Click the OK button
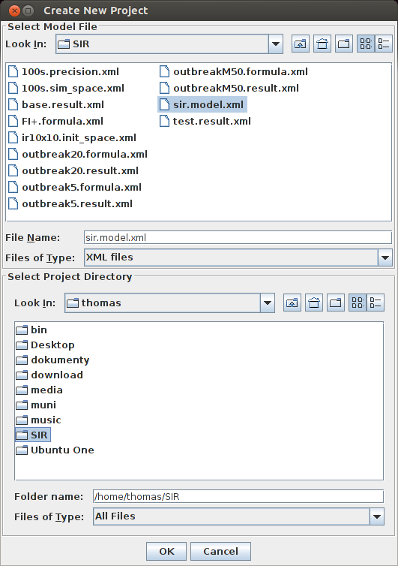Viewport: 398px width, 566px height. point(166,551)
